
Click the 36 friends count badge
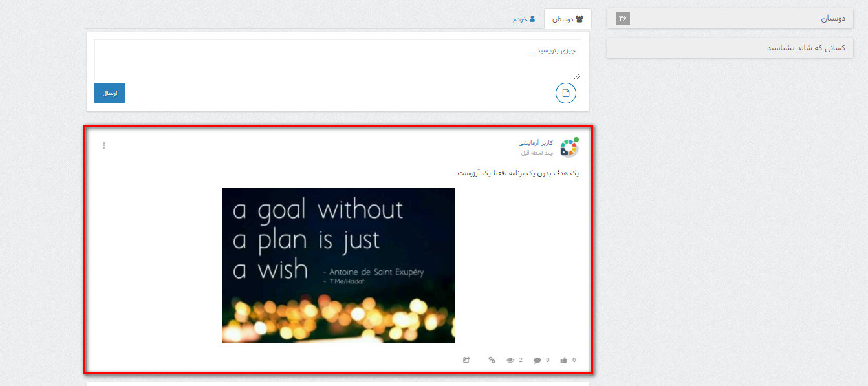622,19
